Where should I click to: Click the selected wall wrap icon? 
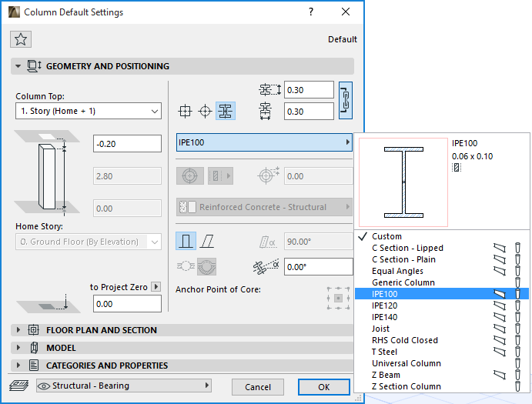click(x=206, y=266)
